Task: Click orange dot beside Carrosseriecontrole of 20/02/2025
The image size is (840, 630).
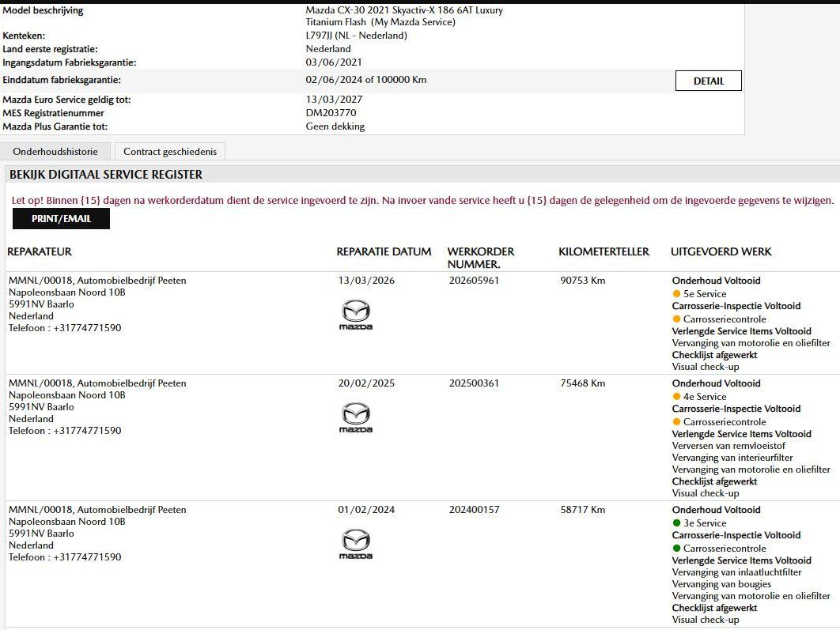Action: (676, 421)
